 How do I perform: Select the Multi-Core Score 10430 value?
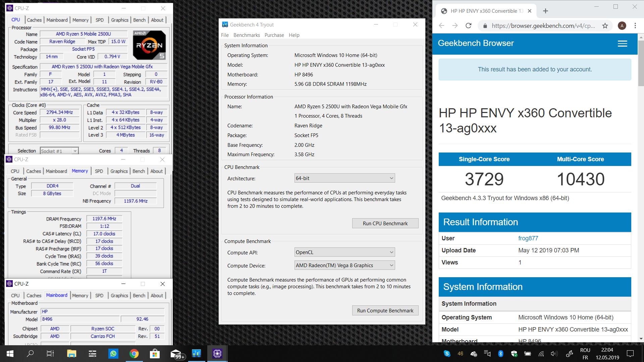(581, 179)
